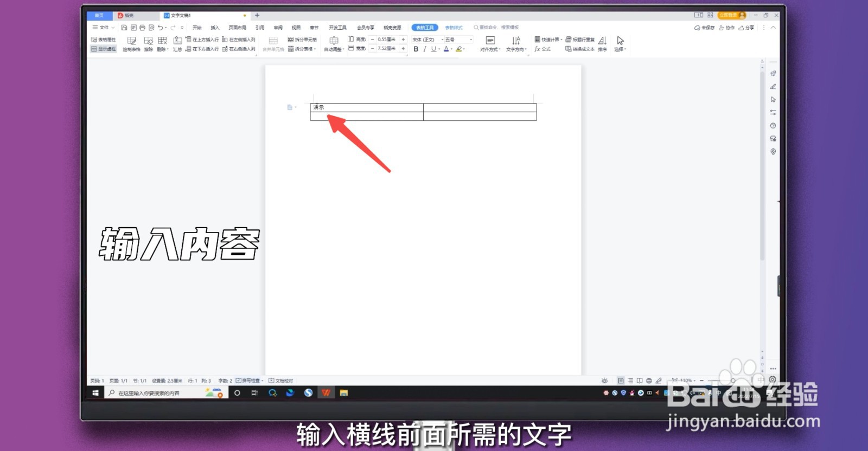
Task: Click the Redo arrow icon
Action: [x=173, y=28]
